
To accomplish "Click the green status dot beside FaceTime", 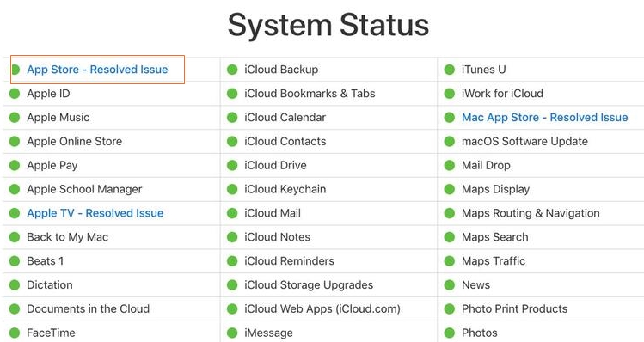I will tap(15, 333).
